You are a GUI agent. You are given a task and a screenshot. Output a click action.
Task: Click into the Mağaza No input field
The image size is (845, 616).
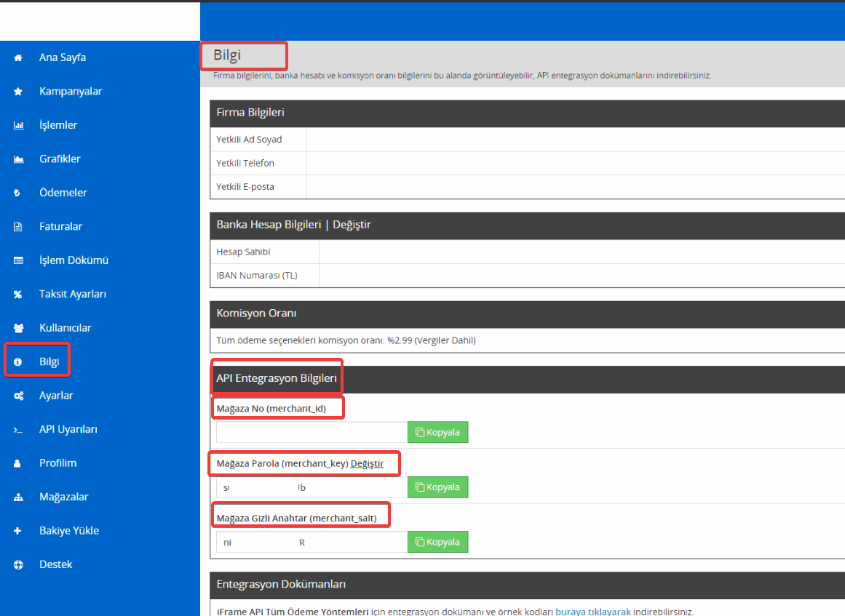[312, 433]
